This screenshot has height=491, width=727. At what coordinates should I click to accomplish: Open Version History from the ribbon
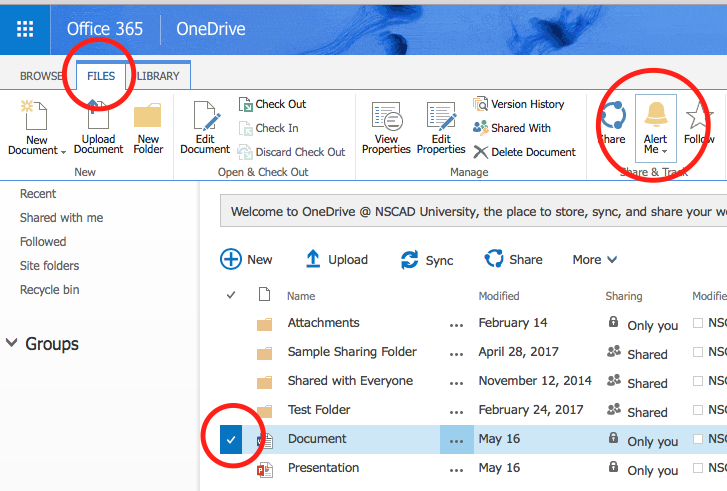coord(518,104)
